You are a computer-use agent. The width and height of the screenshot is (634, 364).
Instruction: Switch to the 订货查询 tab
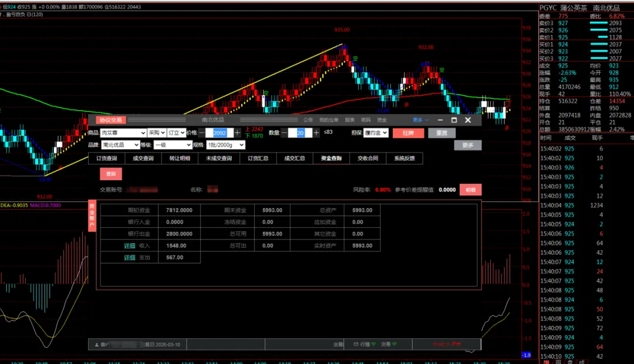coord(107,158)
